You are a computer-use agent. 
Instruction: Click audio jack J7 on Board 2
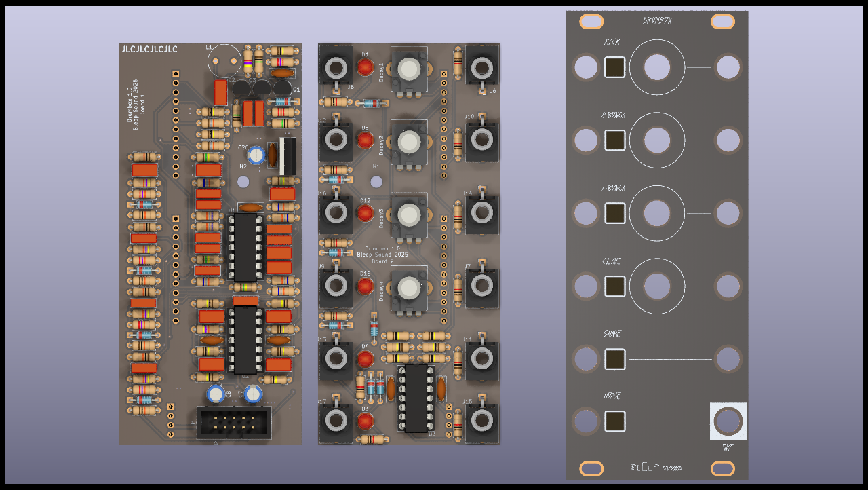482,286
